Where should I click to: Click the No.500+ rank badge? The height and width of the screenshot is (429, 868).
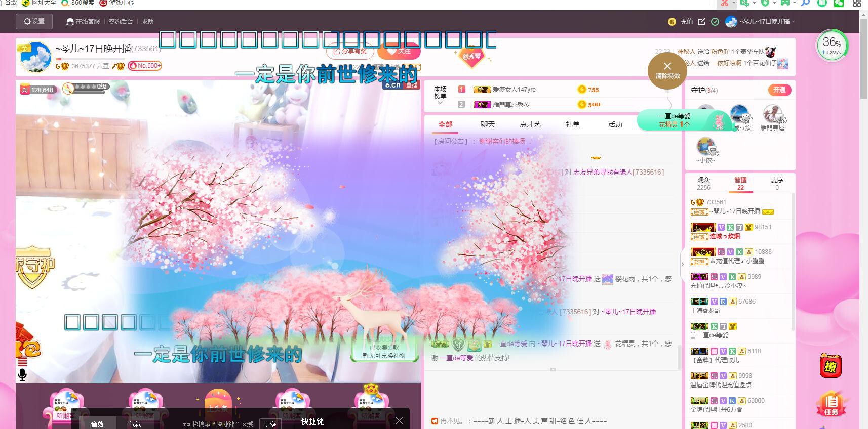pyautogui.click(x=145, y=66)
